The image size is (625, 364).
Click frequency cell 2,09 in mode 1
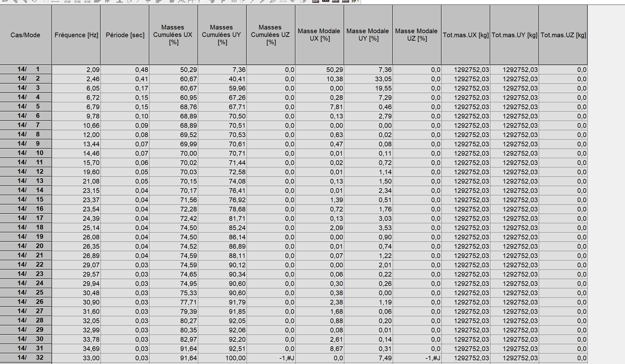[76, 70]
